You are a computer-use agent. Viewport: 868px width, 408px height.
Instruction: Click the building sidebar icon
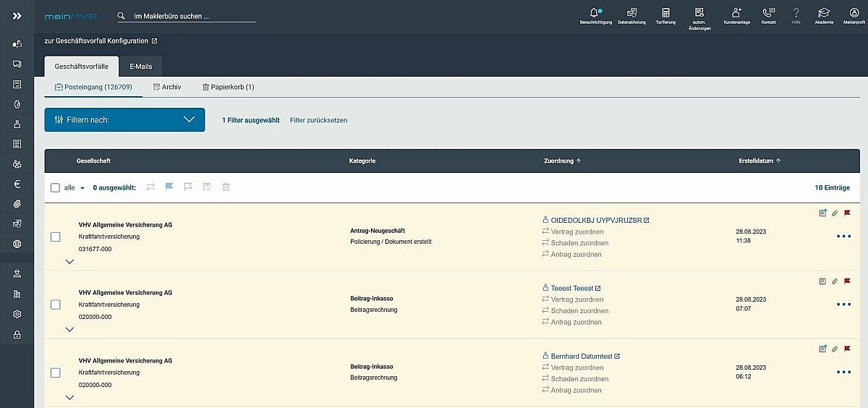[x=17, y=294]
